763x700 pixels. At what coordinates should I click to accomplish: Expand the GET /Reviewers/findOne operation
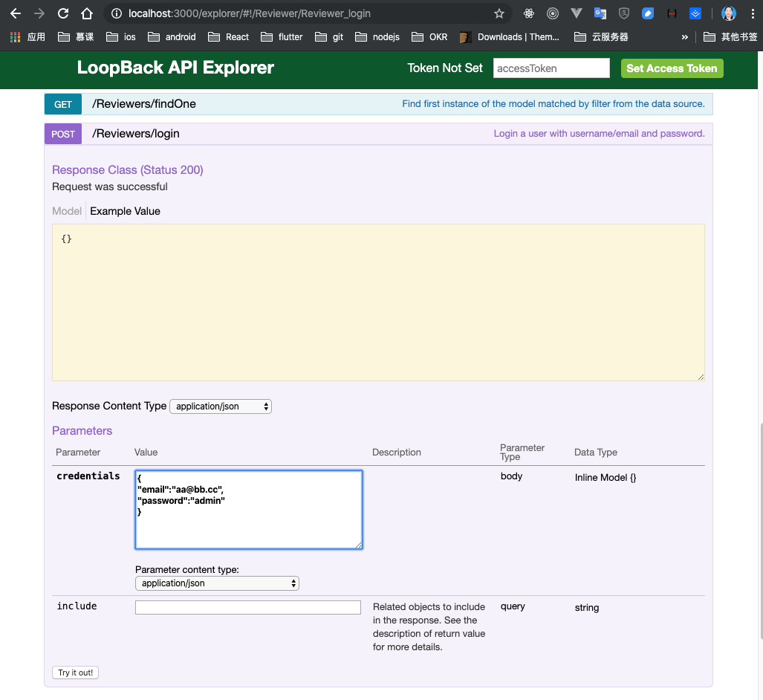point(144,104)
